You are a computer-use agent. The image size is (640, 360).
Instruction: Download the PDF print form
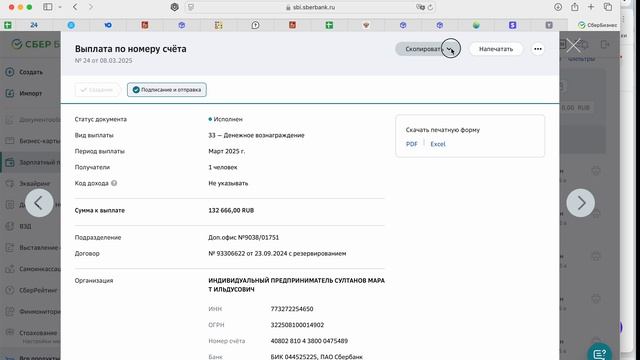(x=411, y=144)
